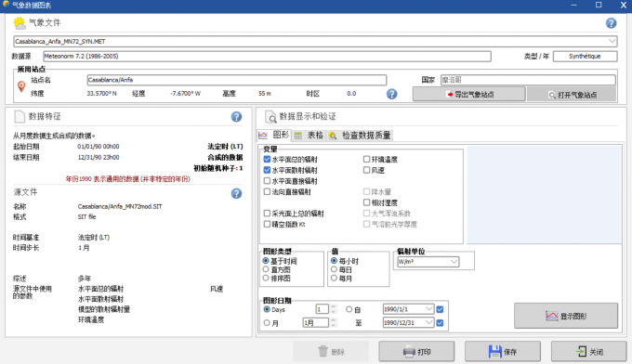Viewport: 632px width, 364px height.
Task: Click the 关闭 button
Action: tap(589, 352)
